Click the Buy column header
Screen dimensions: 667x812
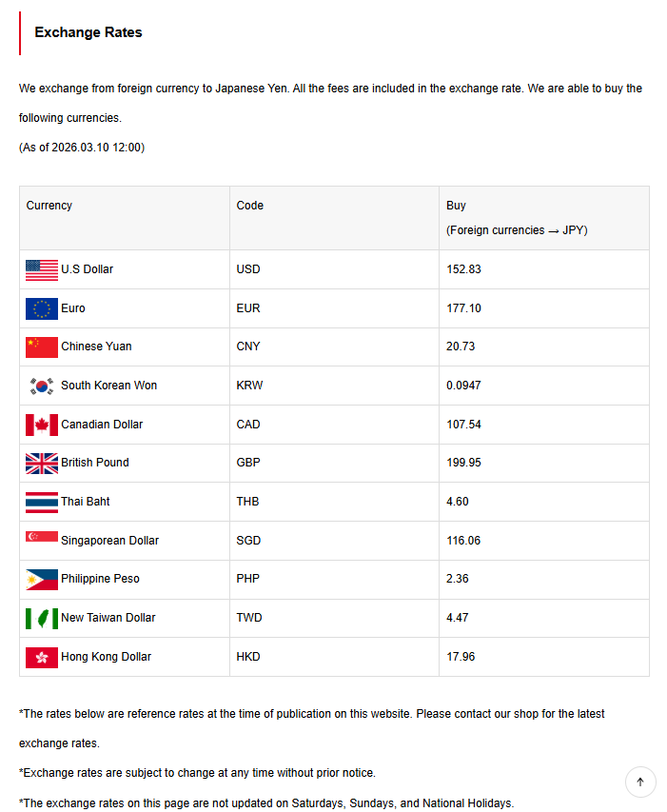coord(457,206)
